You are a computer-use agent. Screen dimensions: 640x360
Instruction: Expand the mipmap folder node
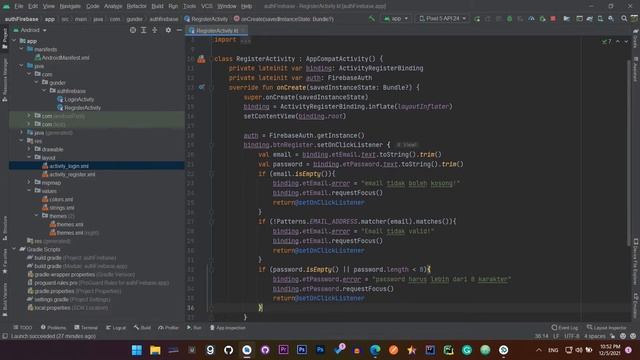(x=29, y=182)
